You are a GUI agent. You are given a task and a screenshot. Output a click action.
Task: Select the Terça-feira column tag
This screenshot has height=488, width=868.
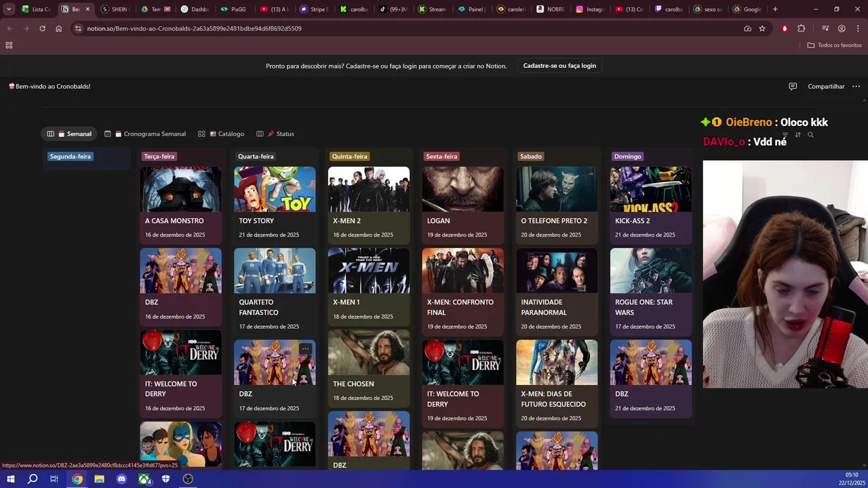point(159,157)
